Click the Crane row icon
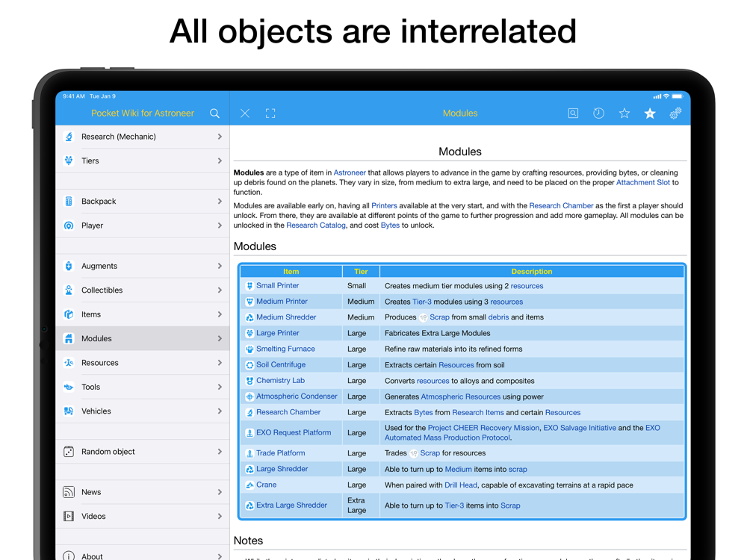This screenshot has width=747, height=560. coord(249,485)
